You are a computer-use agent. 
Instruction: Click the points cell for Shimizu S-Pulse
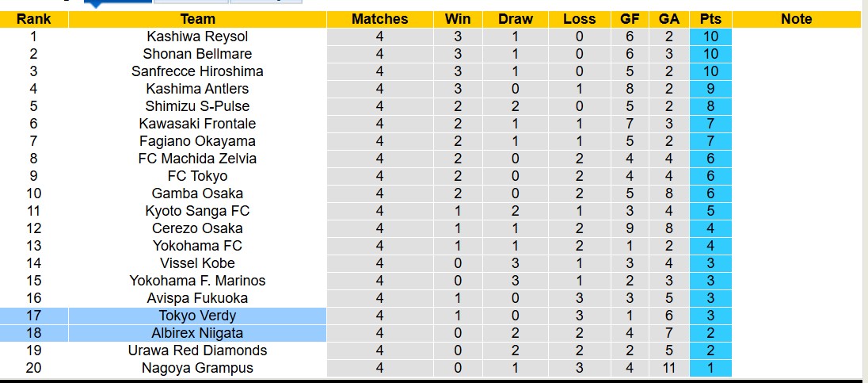click(x=710, y=106)
